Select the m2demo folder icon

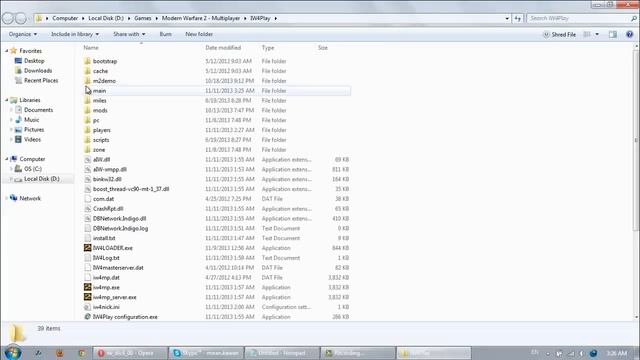coord(87,81)
